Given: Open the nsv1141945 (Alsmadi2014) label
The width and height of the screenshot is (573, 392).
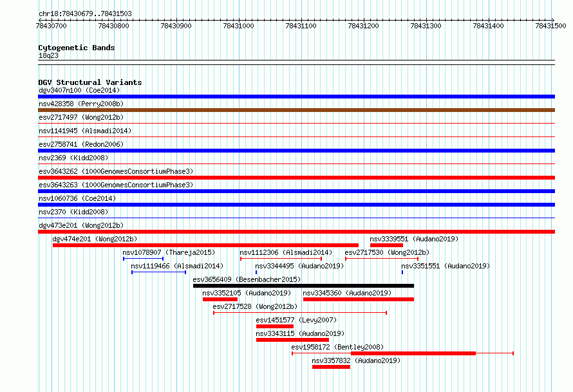Looking at the screenshot, I should (x=85, y=131).
